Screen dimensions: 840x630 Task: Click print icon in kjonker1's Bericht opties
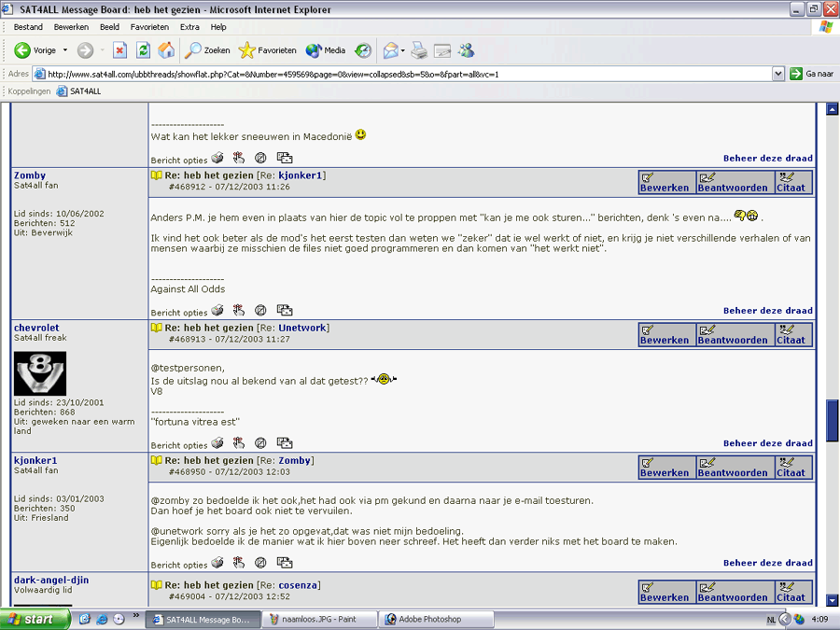[x=217, y=562]
